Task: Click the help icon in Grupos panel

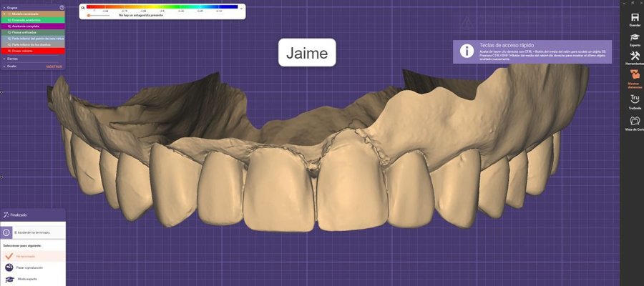Action: [x=62, y=7]
